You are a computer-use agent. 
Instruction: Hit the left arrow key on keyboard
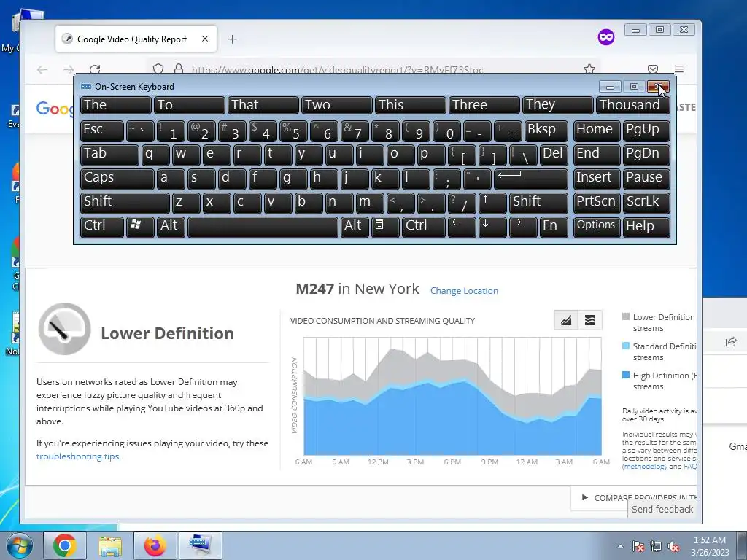click(x=462, y=227)
